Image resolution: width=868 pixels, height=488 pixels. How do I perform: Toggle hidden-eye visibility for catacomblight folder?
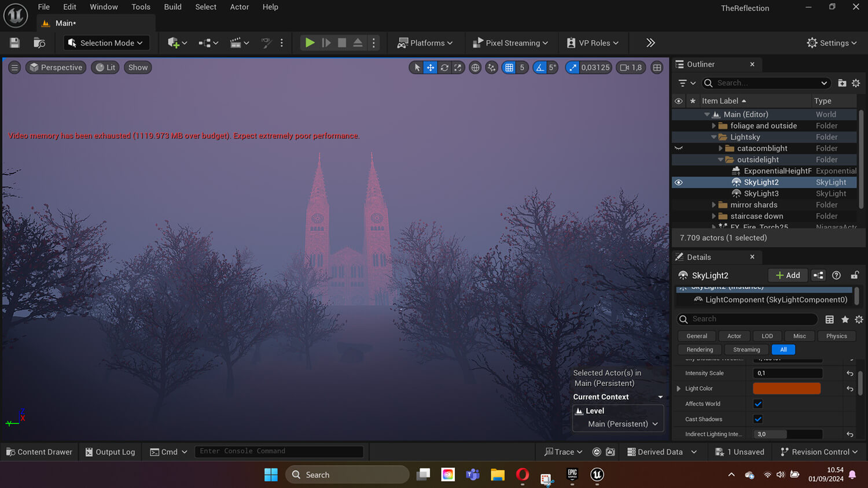[x=679, y=149]
